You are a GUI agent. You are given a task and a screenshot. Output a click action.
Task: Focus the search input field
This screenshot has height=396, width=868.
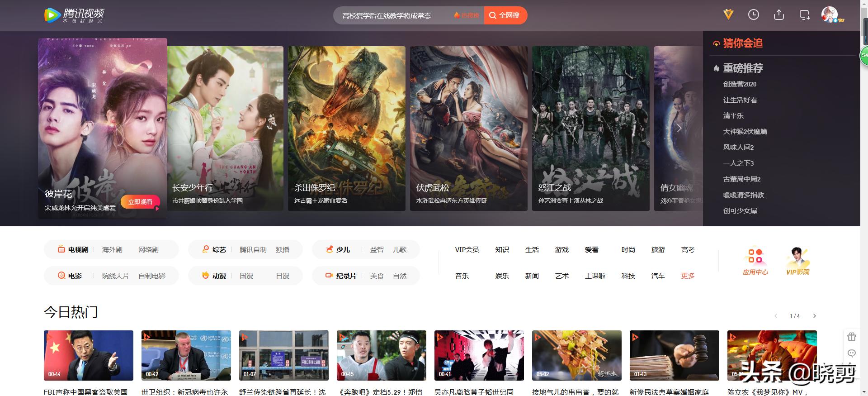coord(393,15)
